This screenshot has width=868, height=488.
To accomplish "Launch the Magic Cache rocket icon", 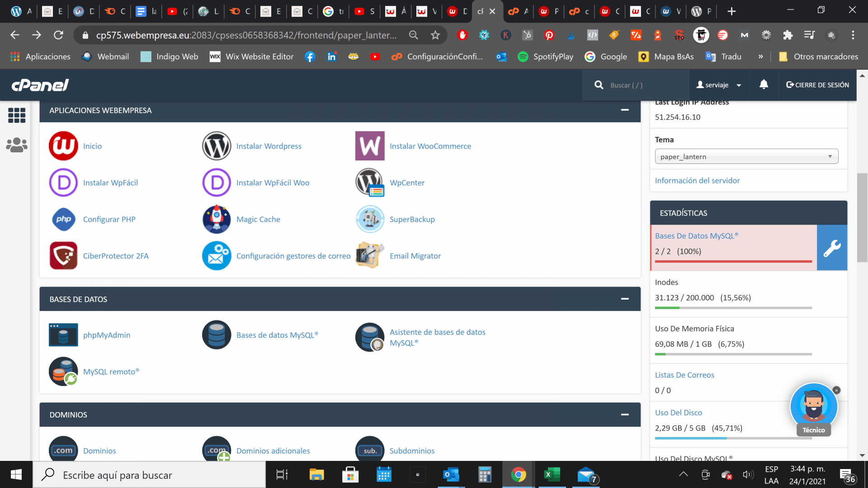I will (217, 219).
